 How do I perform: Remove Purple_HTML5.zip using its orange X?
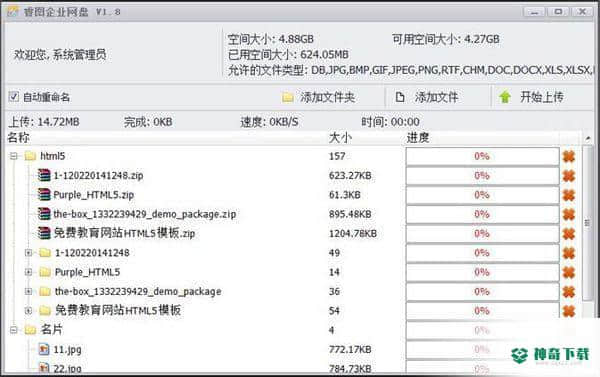coord(569,195)
